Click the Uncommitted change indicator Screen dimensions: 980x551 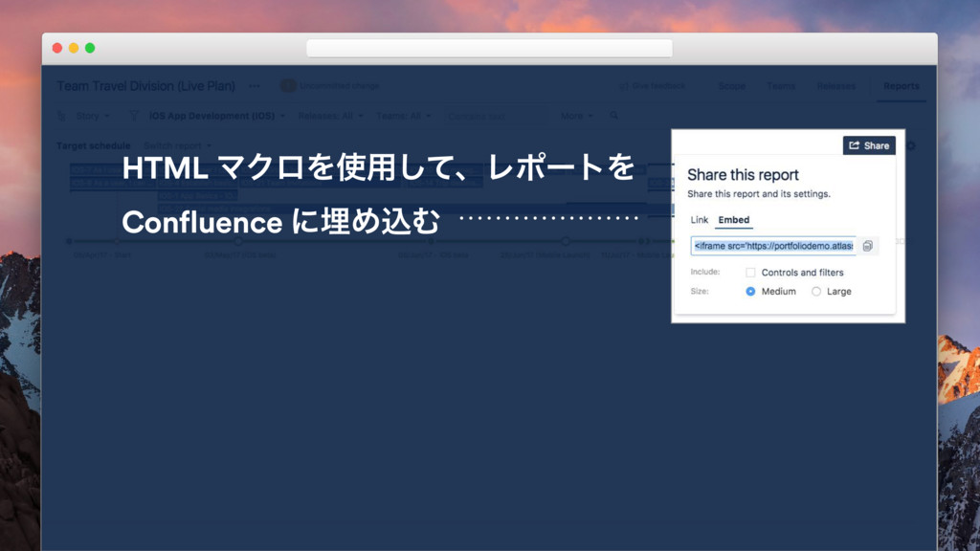[330, 86]
